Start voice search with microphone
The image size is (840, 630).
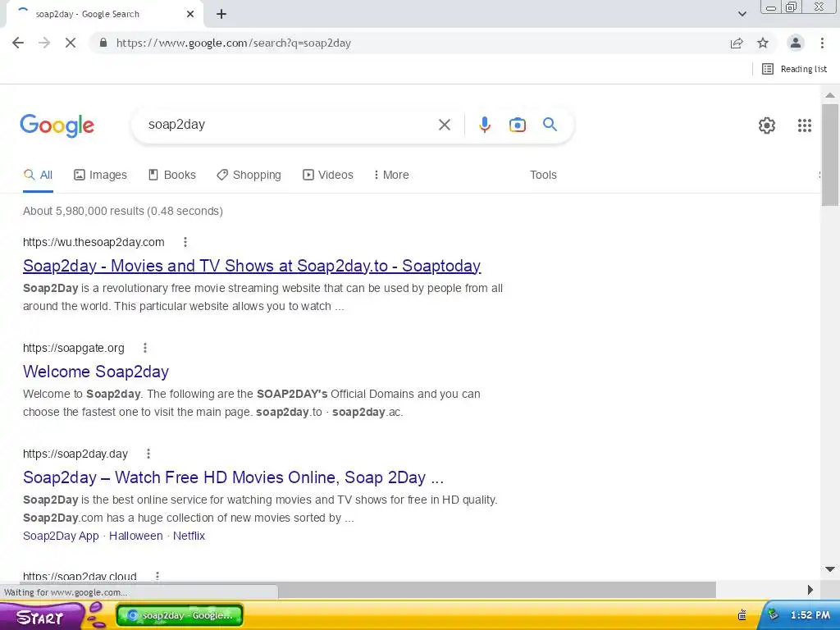click(x=484, y=125)
